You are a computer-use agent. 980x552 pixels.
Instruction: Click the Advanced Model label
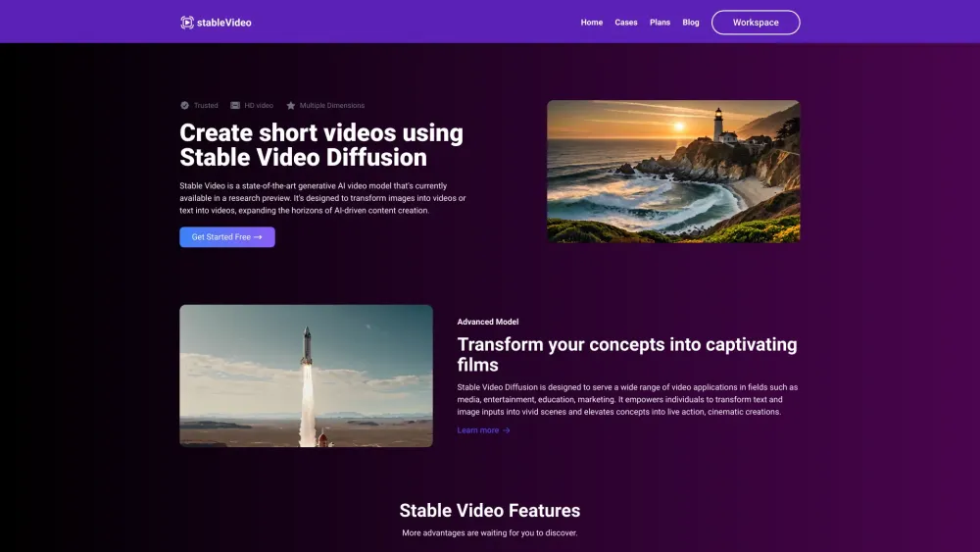click(488, 322)
